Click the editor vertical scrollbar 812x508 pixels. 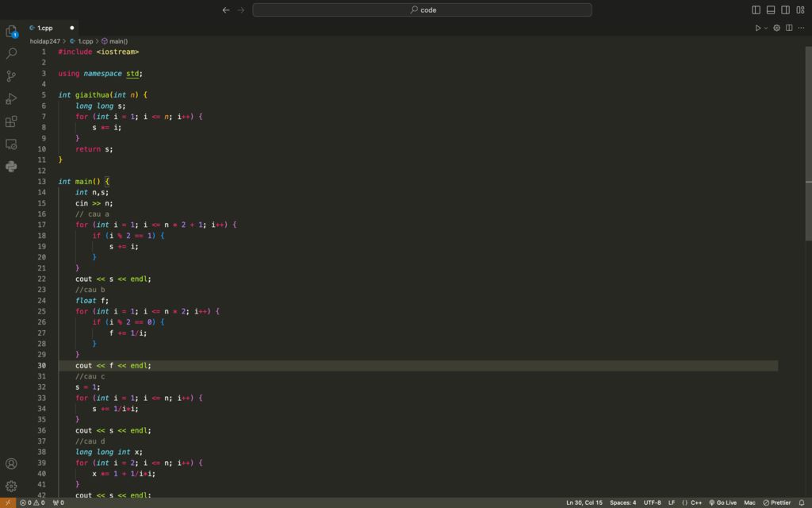(808, 144)
